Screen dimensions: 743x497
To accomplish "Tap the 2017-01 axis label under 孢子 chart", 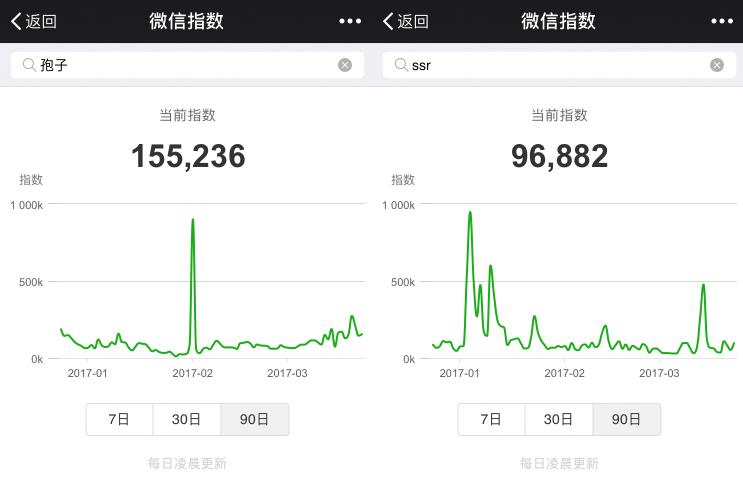I will click(88, 373).
